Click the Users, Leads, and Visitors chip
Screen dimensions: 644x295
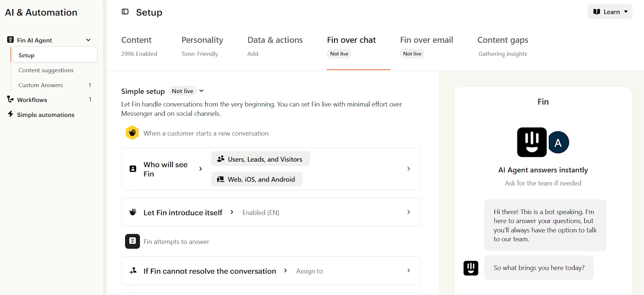tap(260, 159)
